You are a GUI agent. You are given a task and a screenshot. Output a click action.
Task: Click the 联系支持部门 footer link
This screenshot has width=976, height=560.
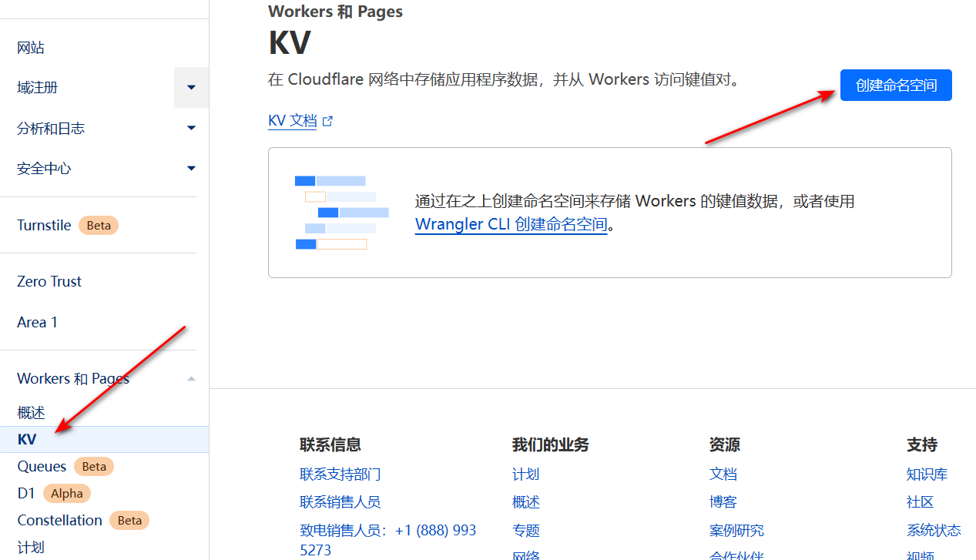pyautogui.click(x=340, y=474)
